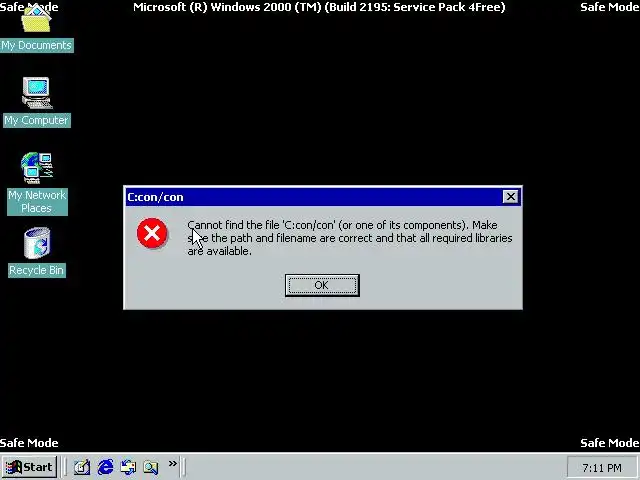
Task: Close the C:con/con error dialog
Action: tap(510, 197)
